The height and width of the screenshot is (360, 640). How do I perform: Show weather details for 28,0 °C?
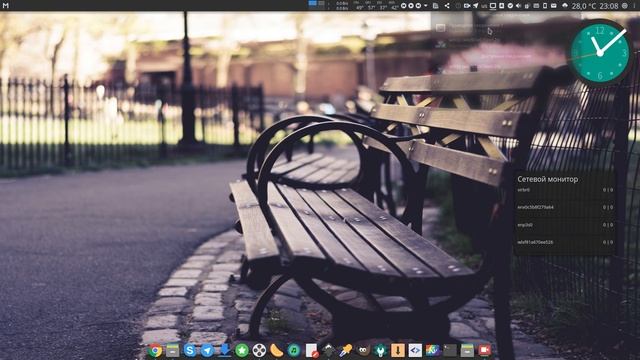pyautogui.click(x=584, y=6)
